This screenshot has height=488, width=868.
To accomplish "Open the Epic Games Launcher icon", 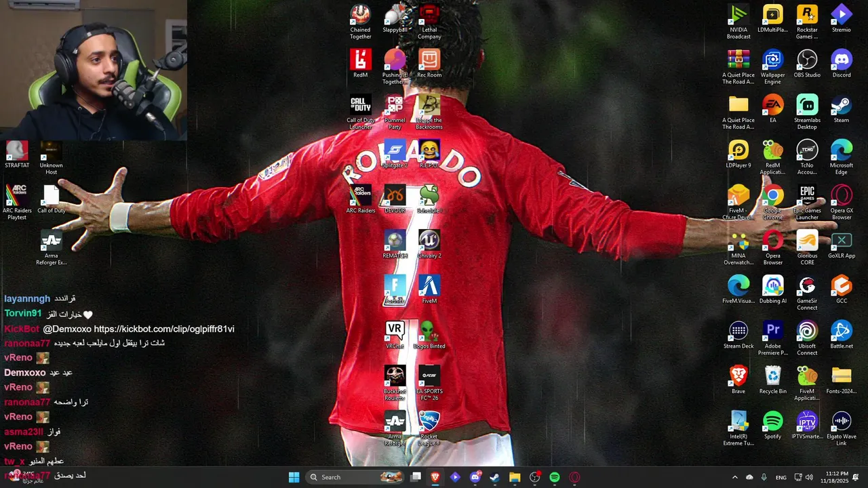I will pyautogui.click(x=807, y=203).
